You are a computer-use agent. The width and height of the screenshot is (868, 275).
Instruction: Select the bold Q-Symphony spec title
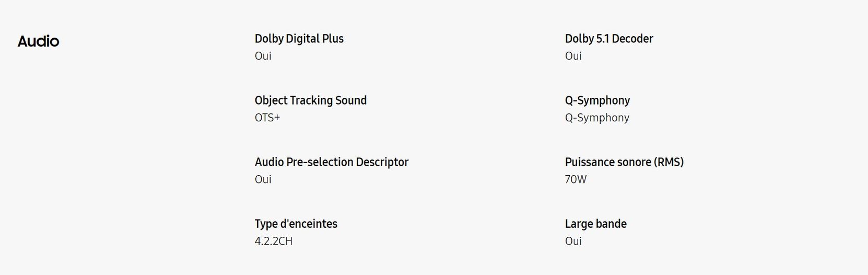tap(597, 100)
